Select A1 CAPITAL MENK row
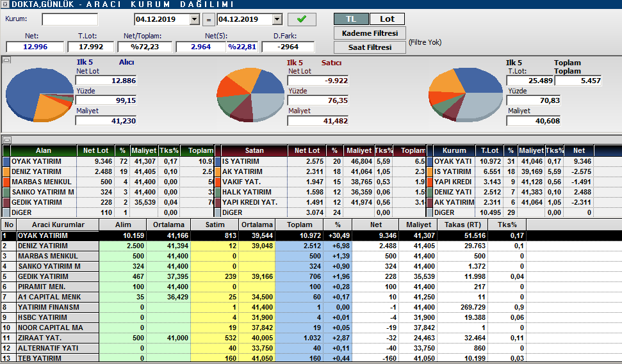 (311, 297)
